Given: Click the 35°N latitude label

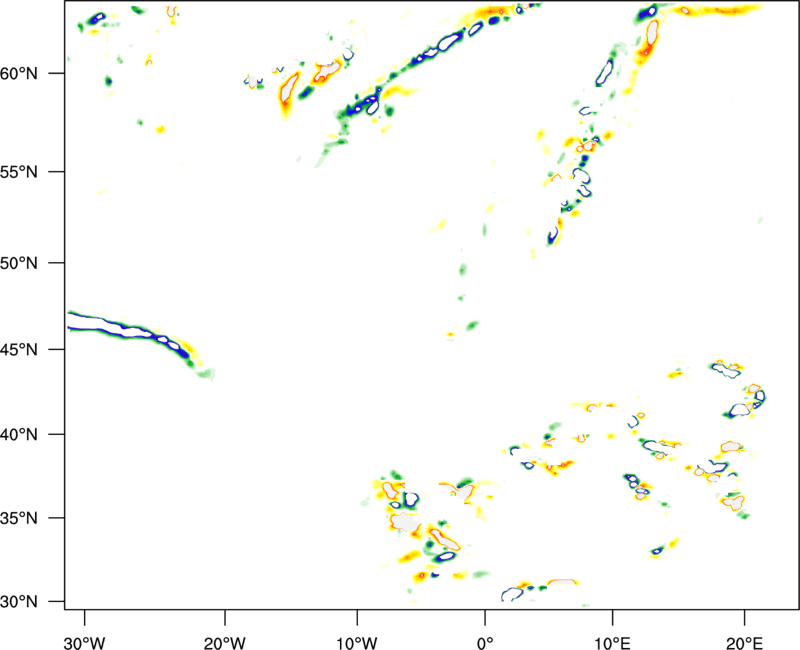Looking at the screenshot, I should (x=19, y=518).
